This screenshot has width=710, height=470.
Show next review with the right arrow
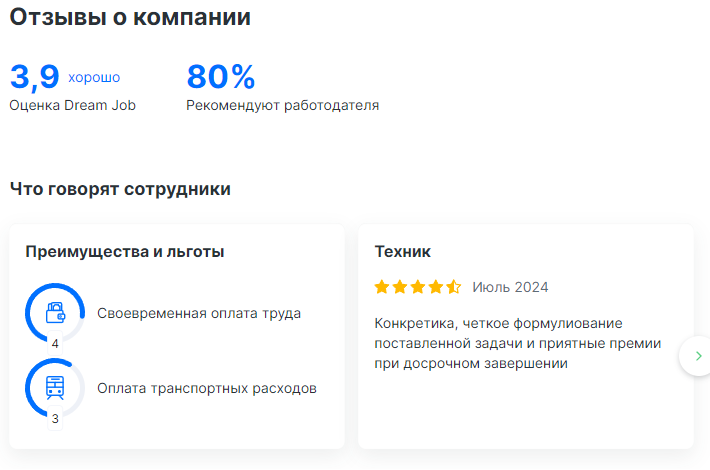click(x=698, y=356)
